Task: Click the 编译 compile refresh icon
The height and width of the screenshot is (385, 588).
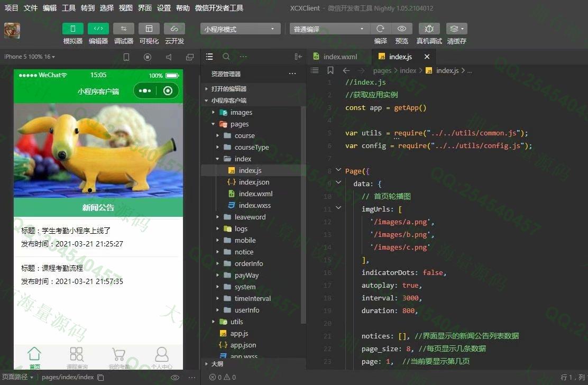Action: (380, 29)
